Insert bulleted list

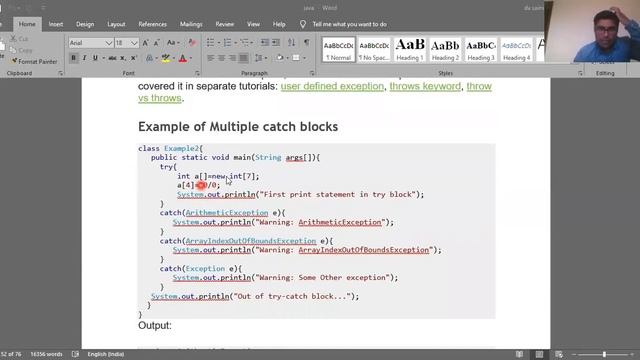(210, 42)
